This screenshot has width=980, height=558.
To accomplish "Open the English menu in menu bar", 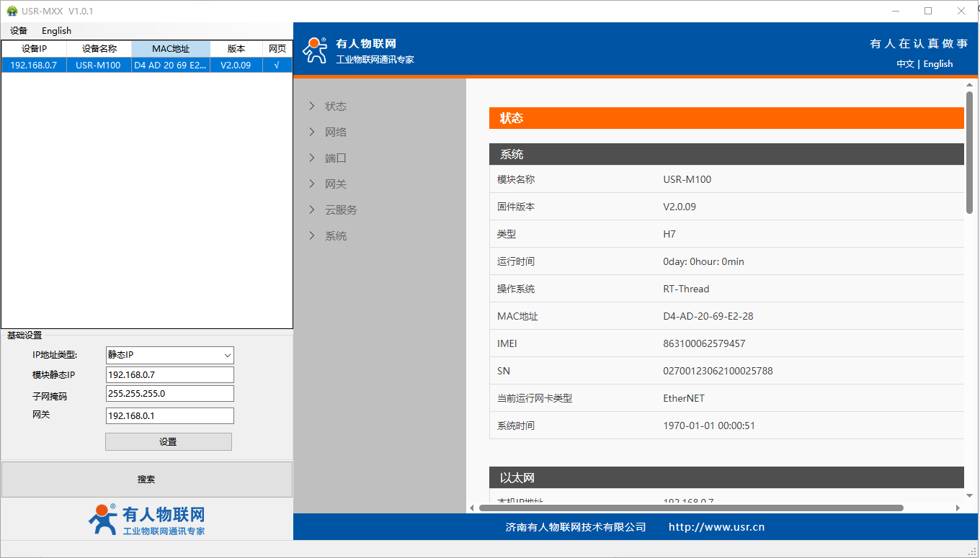I will (x=56, y=31).
